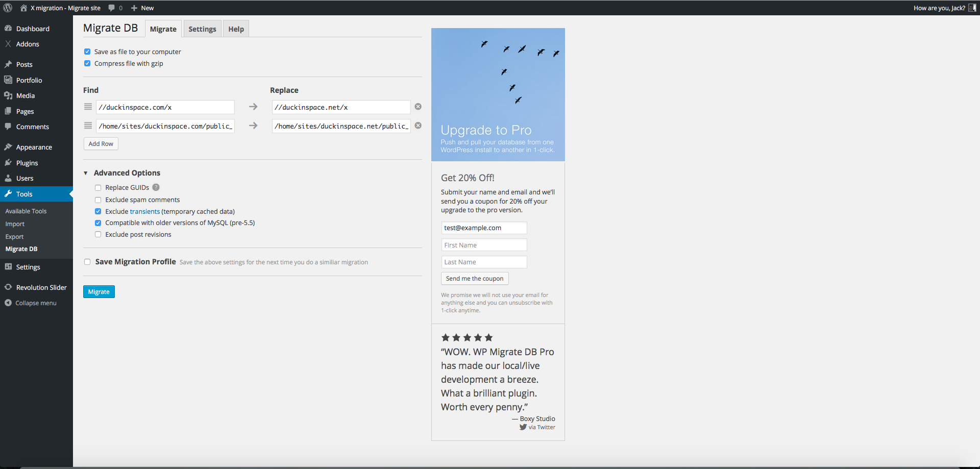Remove the /home/sites/duckinspace.net row
Image resolution: width=980 pixels, height=469 pixels.
[418, 126]
